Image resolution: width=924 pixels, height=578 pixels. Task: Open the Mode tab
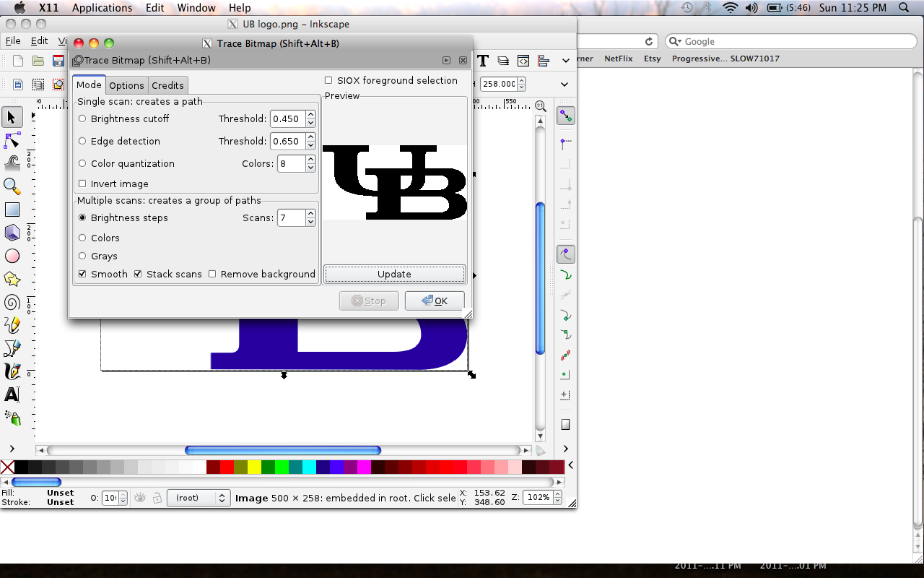89,85
